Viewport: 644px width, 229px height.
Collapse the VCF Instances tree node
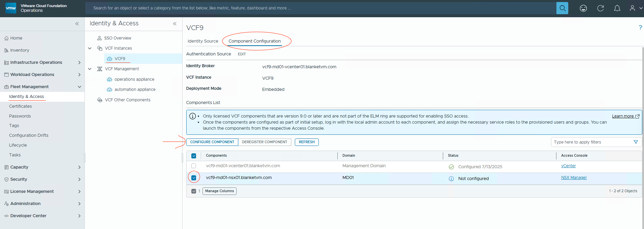coord(90,48)
